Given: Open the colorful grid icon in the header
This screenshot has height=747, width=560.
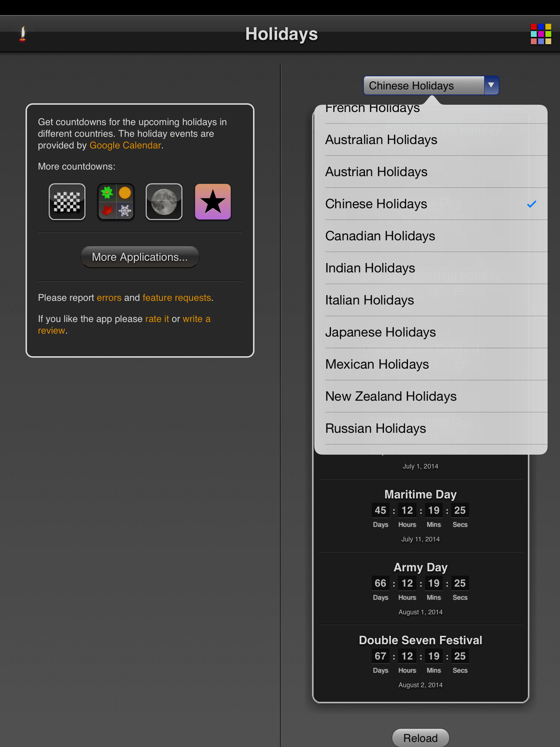Looking at the screenshot, I should [541, 34].
